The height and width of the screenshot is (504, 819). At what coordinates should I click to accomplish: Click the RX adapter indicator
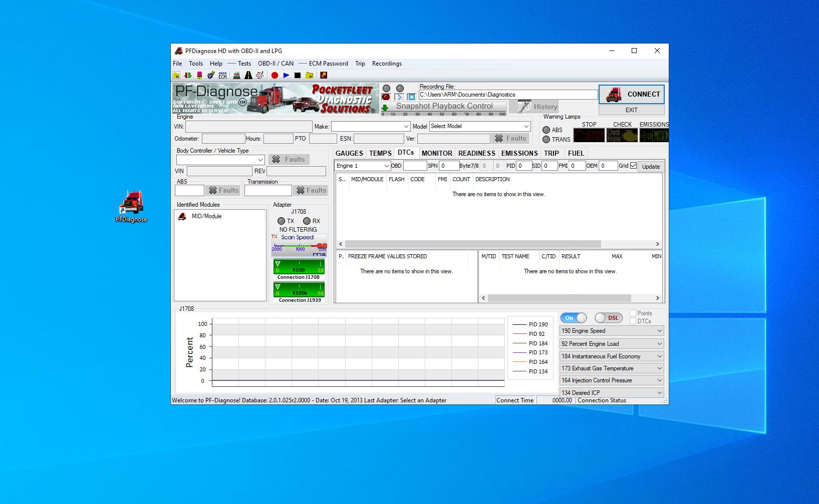tap(307, 221)
